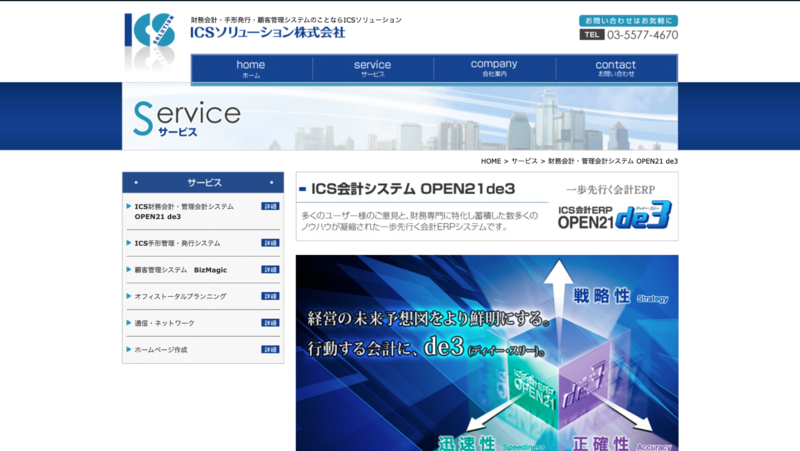Click the OPEN21 de3 product logo
The image size is (800, 451).
point(614,216)
